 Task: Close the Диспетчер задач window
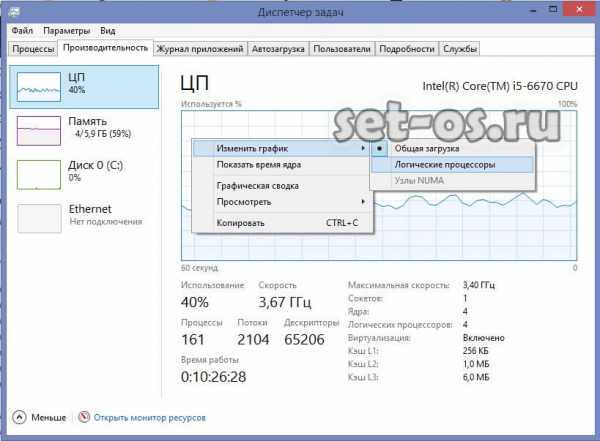point(579,9)
